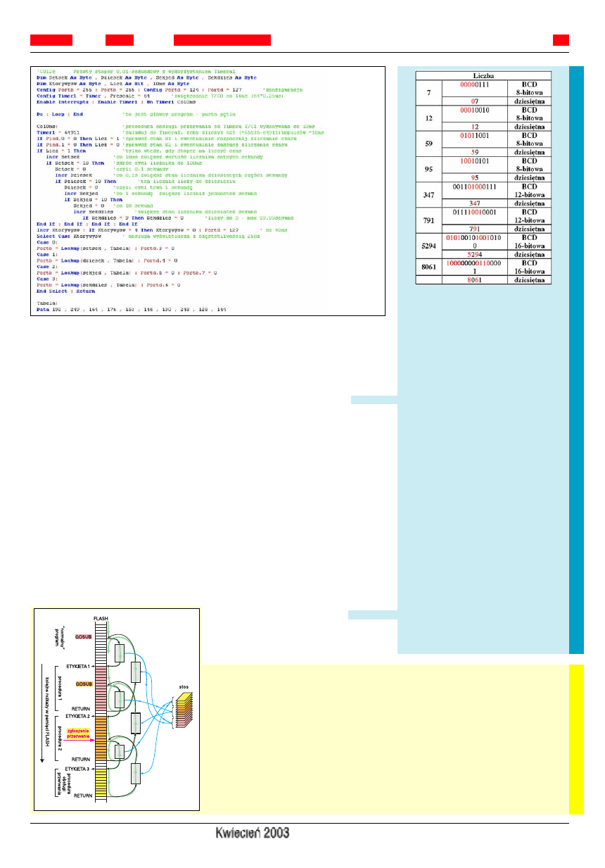This screenshot has width=605, height=868.
Task: Click the first red block in header
Action: coord(51,39)
